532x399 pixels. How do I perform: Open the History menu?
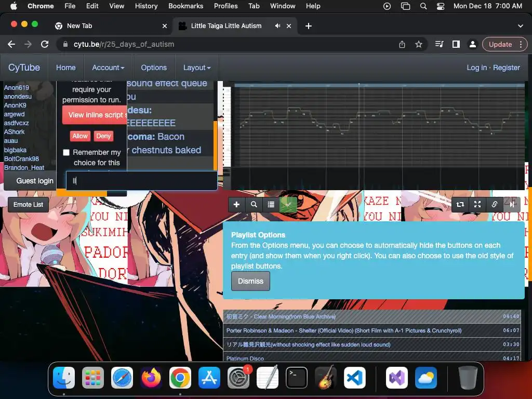[x=146, y=6]
